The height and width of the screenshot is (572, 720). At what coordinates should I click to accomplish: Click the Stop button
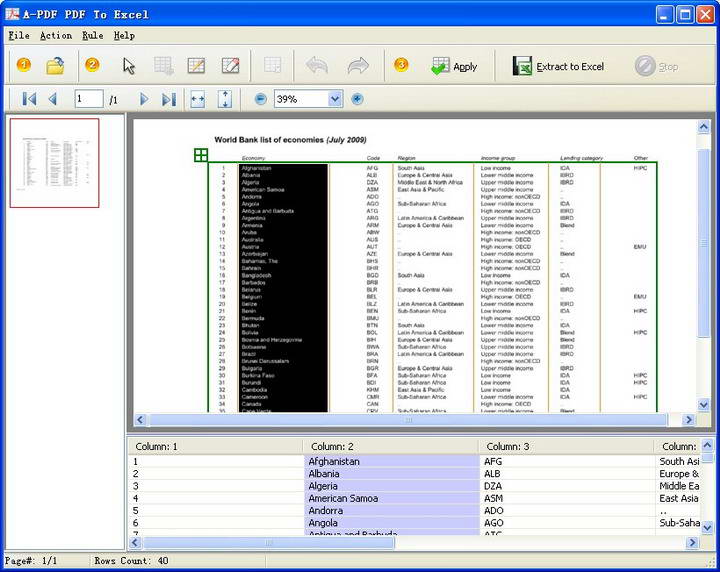click(x=656, y=67)
